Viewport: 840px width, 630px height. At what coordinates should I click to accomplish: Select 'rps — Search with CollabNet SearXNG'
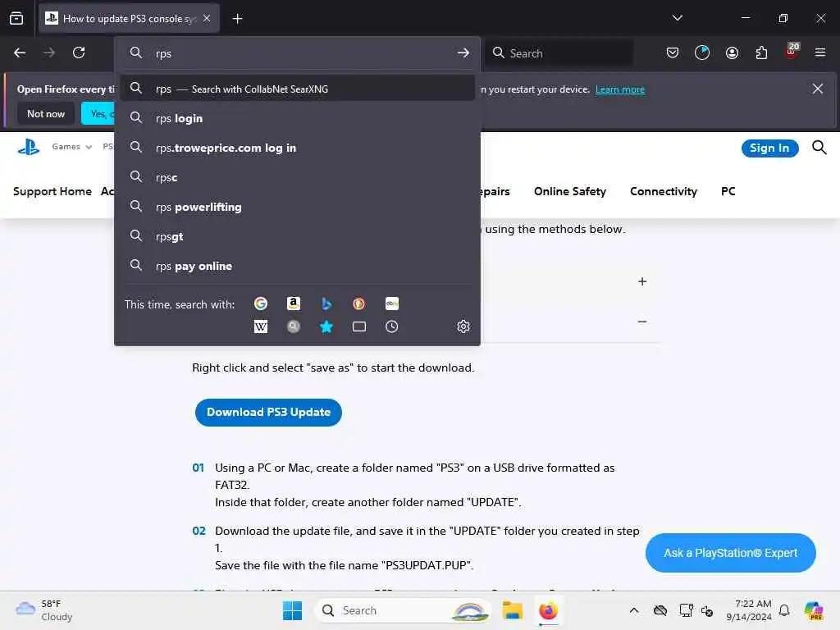(x=297, y=89)
